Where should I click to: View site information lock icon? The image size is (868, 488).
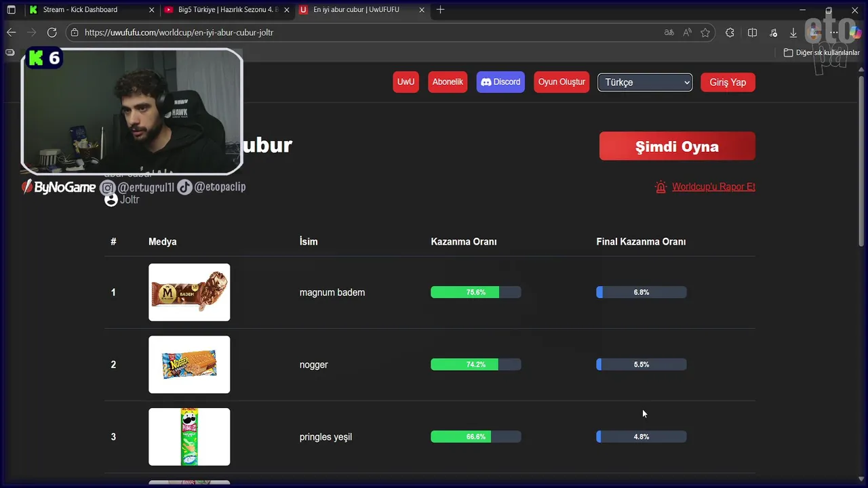point(75,33)
